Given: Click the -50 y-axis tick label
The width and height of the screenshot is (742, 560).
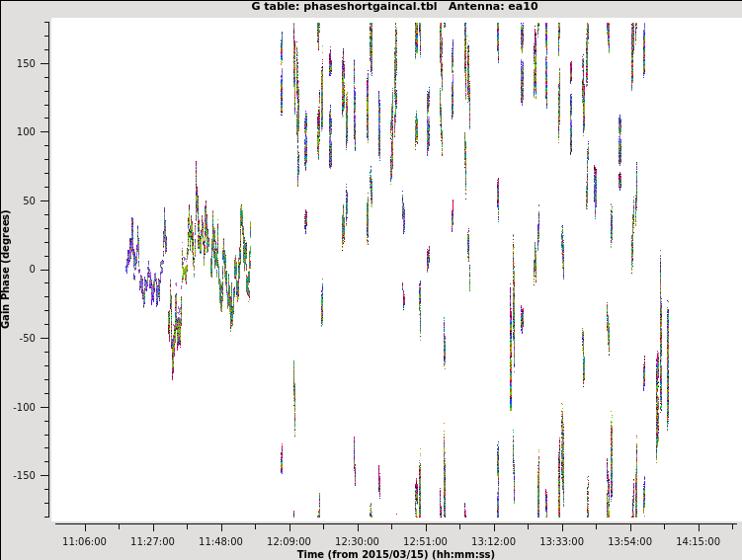Looking at the screenshot, I should pos(36,338).
